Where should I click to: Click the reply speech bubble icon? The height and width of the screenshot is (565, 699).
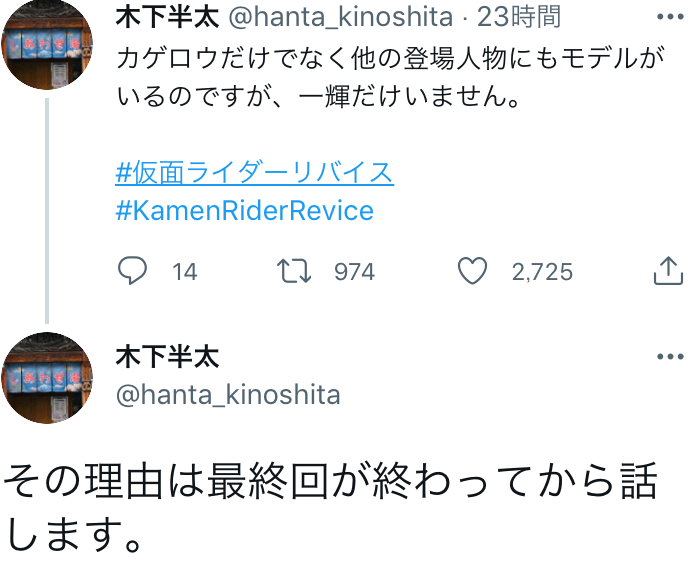coord(132,270)
